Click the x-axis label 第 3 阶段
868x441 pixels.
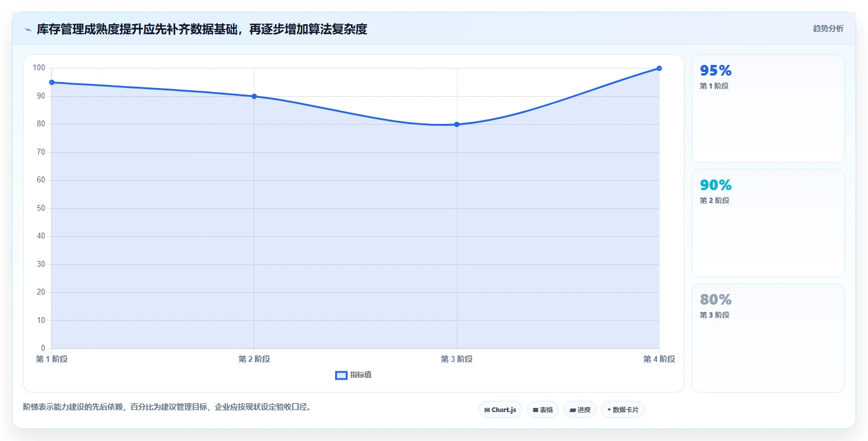click(457, 359)
